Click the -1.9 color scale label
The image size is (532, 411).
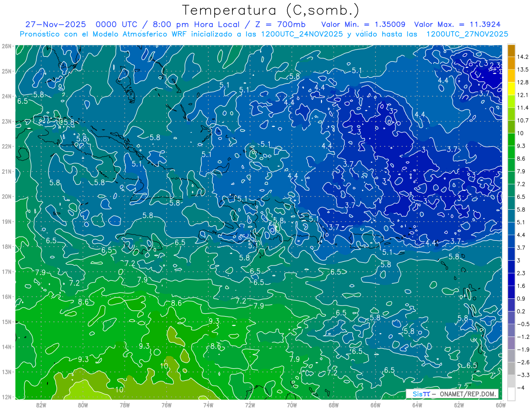[523, 349]
